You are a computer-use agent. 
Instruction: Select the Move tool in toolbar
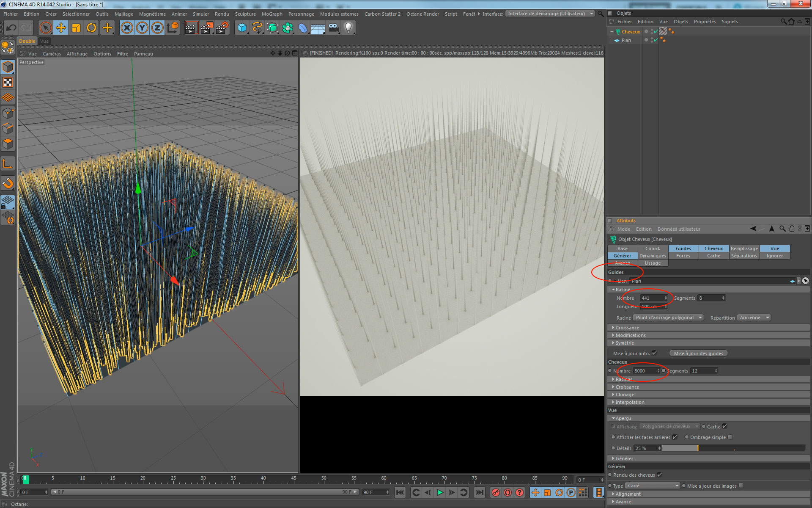click(x=61, y=28)
